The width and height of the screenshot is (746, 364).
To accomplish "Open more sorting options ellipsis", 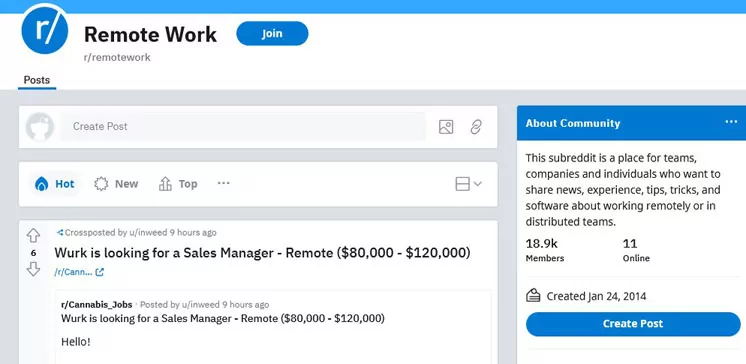I will 224,183.
